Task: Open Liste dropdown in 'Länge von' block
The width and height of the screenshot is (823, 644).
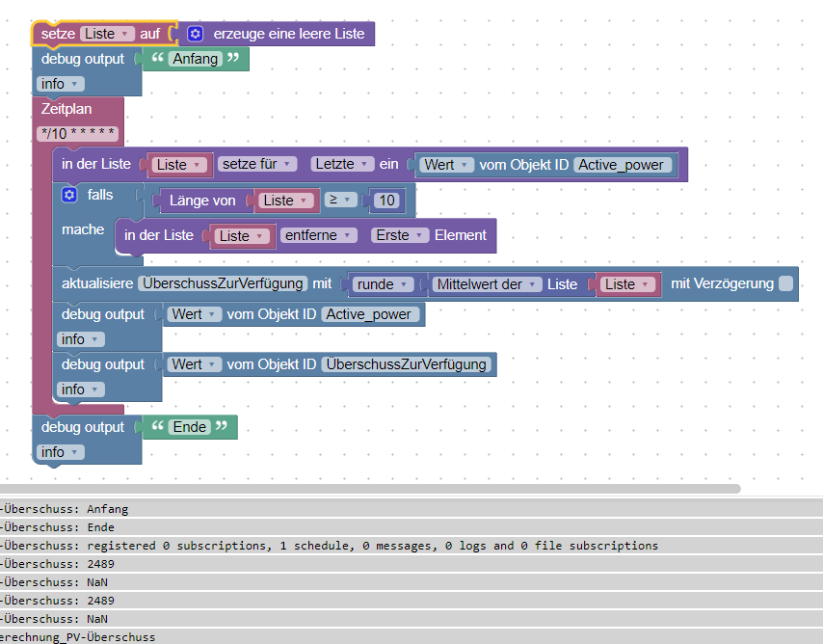Action: click(x=285, y=201)
